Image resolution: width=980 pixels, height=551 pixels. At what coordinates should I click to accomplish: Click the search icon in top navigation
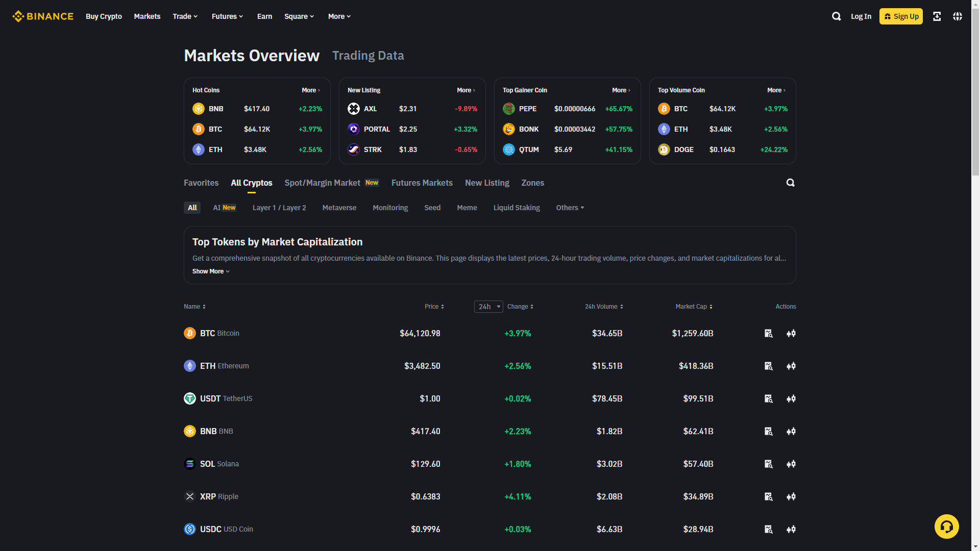pos(836,16)
